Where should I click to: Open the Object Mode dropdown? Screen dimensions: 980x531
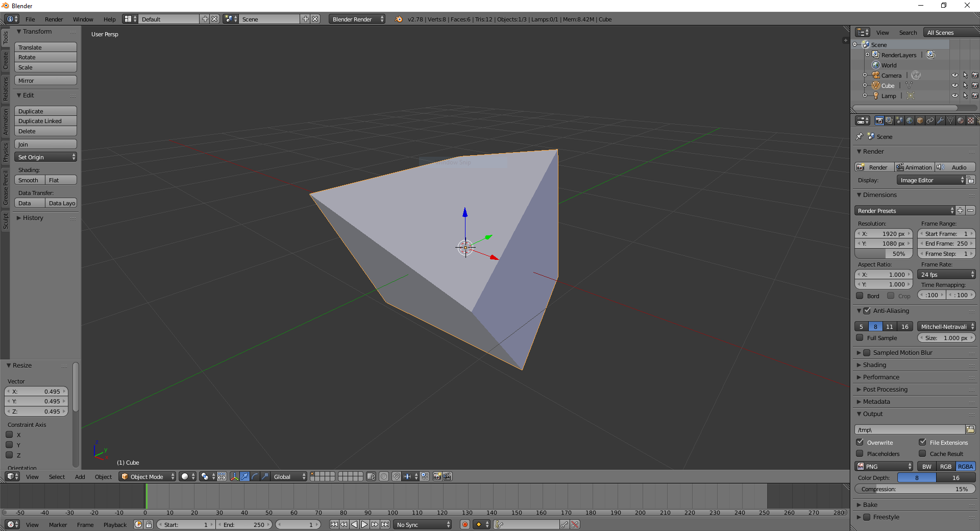(147, 476)
